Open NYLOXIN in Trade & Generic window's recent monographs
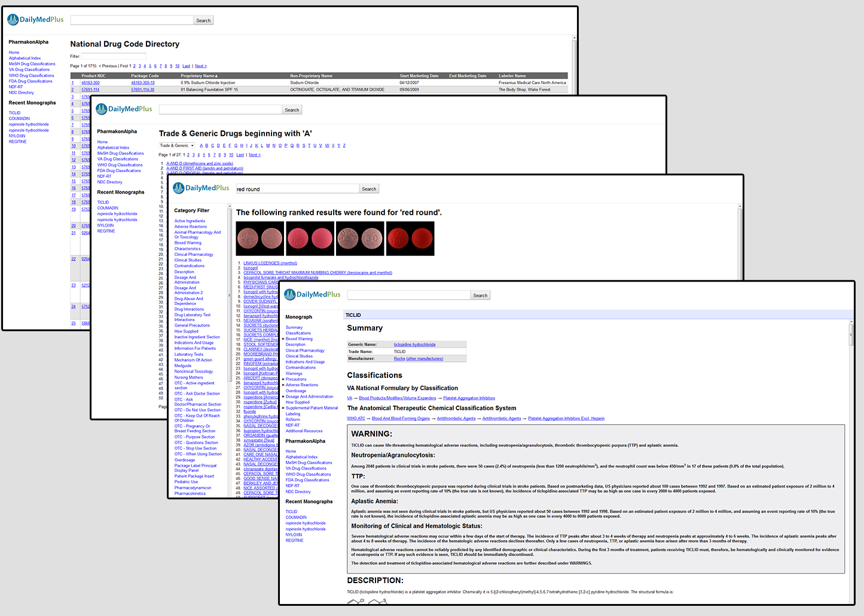 [x=106, y=225]
